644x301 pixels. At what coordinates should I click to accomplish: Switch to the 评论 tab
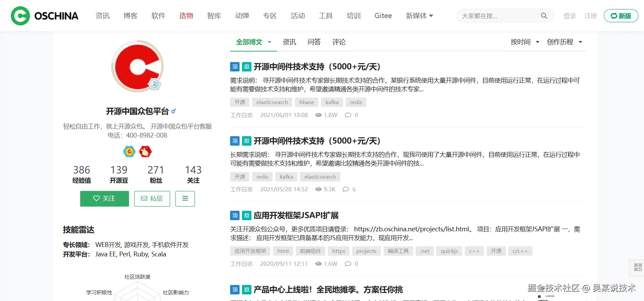(x=339, y=42)
